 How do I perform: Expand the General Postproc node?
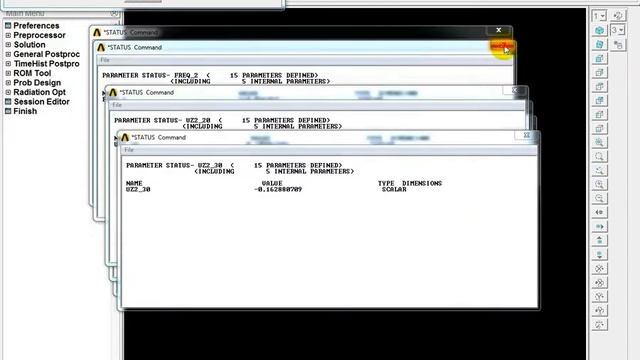(x=8, y=54)
